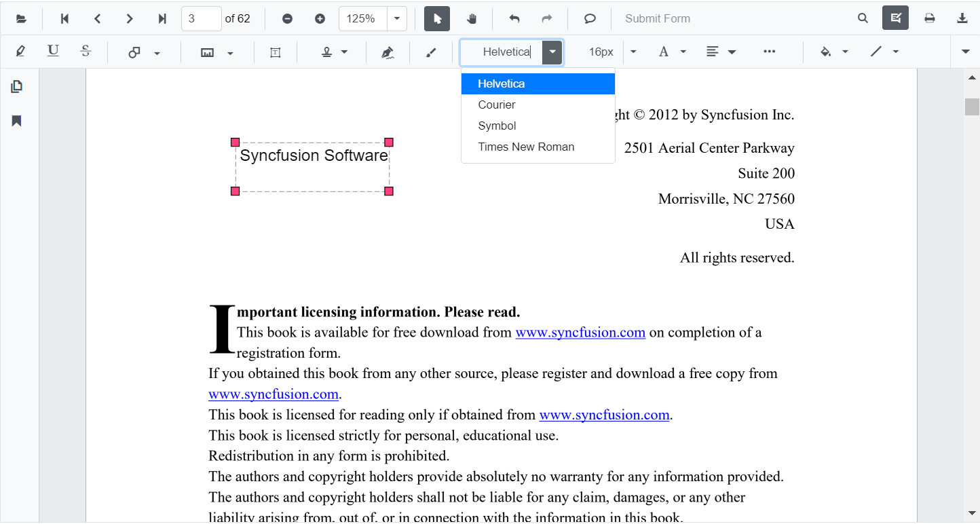Download the PDF
This screenshot has height=524, width=980.
click(x=963, y=18)
